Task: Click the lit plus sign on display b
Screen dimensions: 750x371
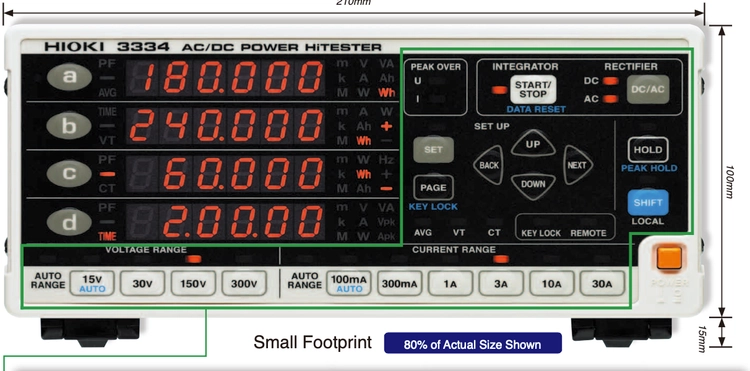Action: pyautogui.click(x=386, y=126)
